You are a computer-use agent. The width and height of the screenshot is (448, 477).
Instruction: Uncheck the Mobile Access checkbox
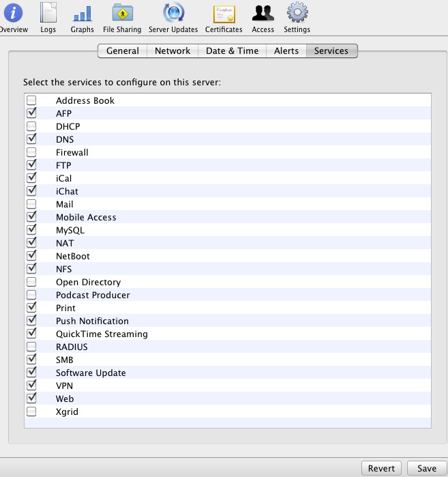(x=31, y=217)
